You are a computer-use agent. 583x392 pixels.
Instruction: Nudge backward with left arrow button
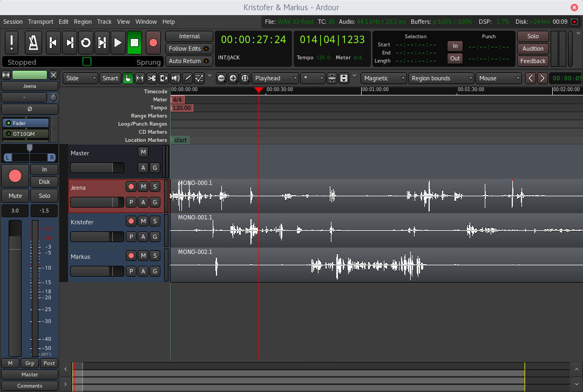click(x=531, y=78)
